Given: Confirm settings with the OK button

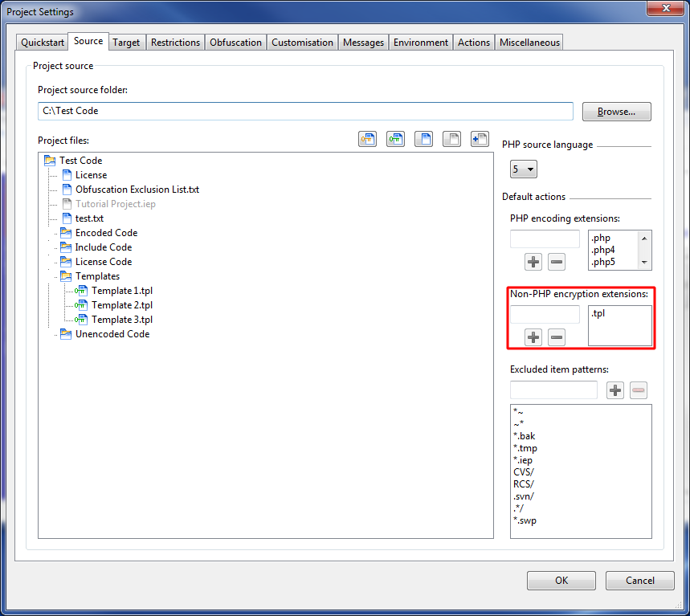Looking at the screenshot, I should point(561,581).
